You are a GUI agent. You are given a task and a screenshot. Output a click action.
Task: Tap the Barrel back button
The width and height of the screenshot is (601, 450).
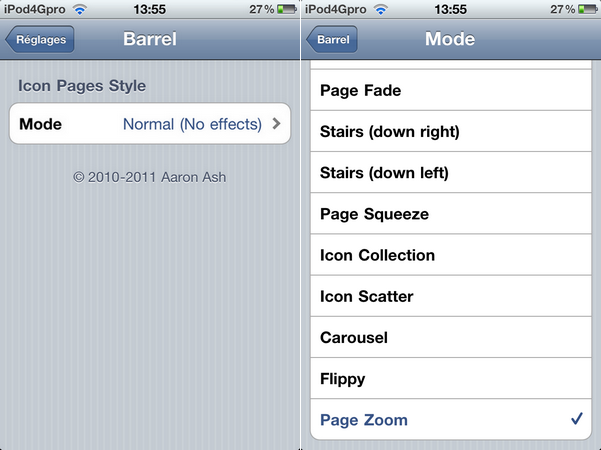pyautogui.click(x=332, y=40)
